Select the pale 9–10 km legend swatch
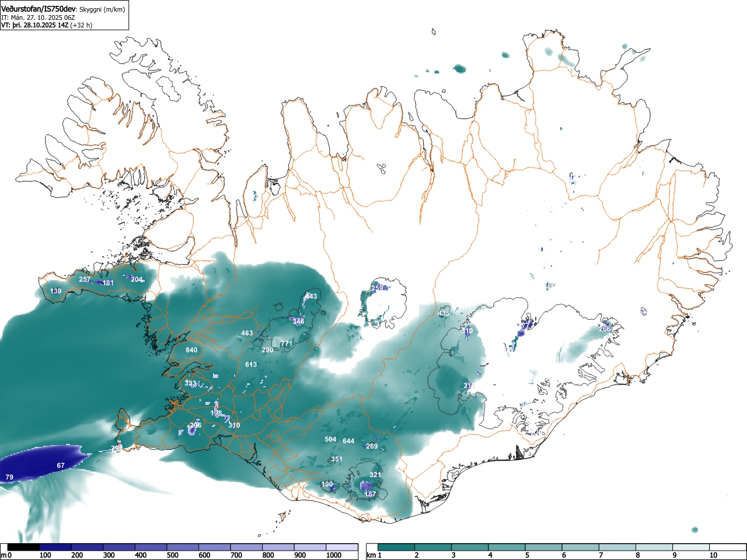The width and height of the screenshot is (747, 560). click(x=691, y=547)
